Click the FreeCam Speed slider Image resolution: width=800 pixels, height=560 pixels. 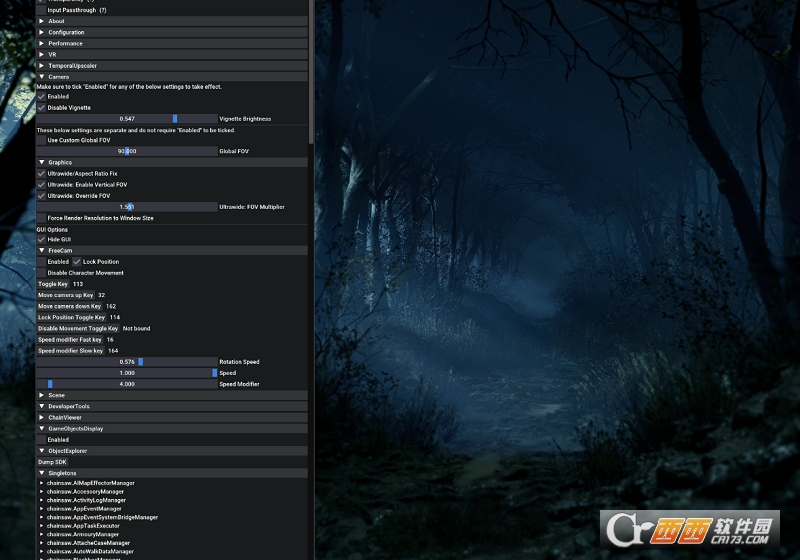click(x=127, y=373)
